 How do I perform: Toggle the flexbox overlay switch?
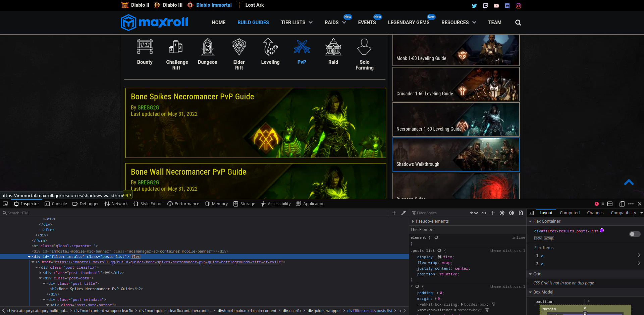click(x=635, y=234)
